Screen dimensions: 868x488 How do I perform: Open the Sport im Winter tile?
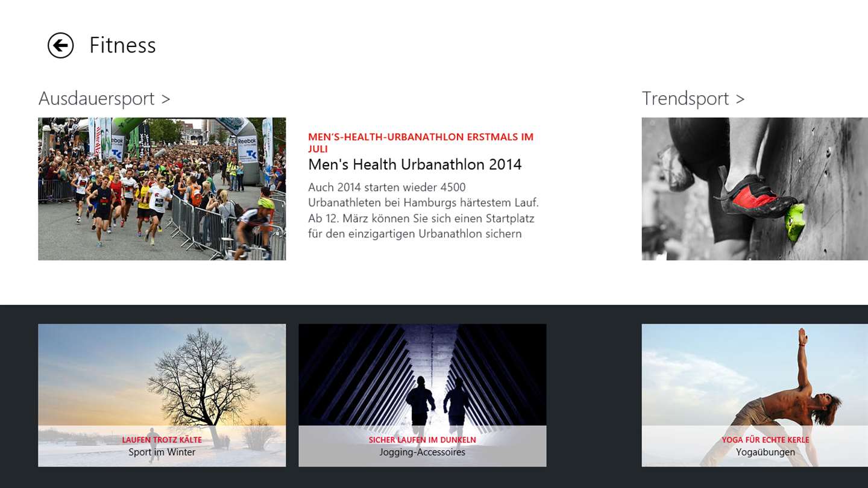(x=162, y=395)
